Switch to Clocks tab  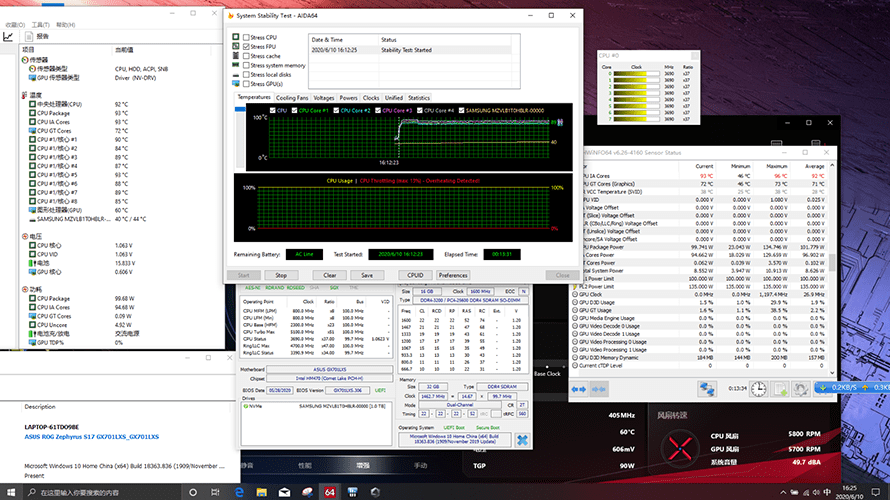click(371, 98)
